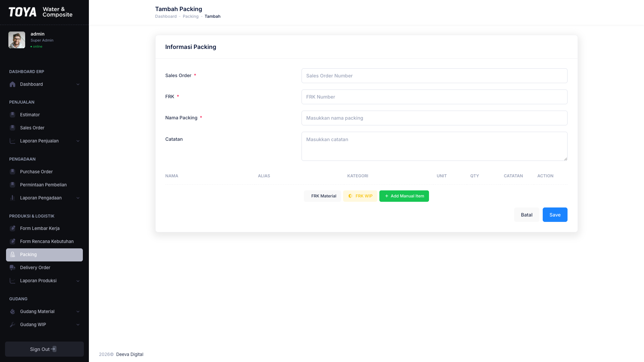Viewport: 644px width, 362px height.
Task: Go to Packing breadcrumb link
Action: tap(191, 16)
